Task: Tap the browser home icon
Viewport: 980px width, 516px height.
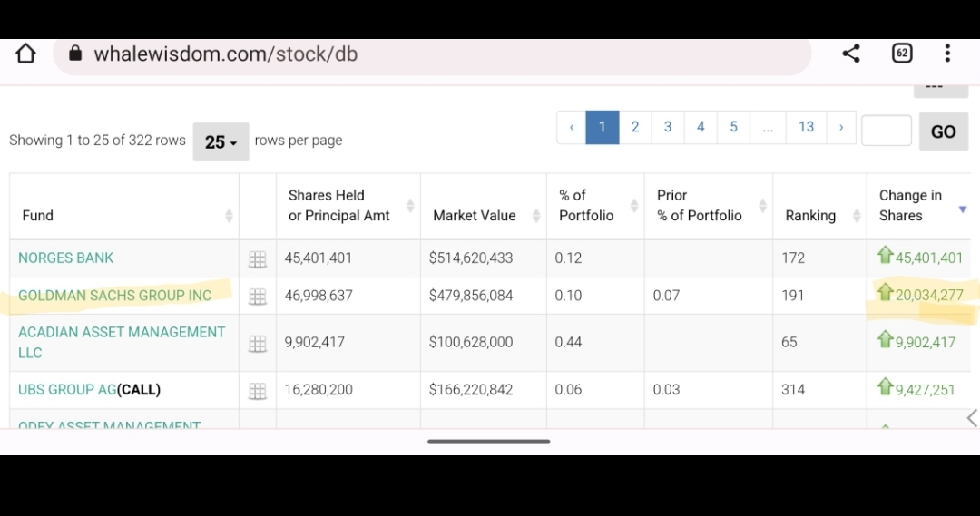Action: pyautogui.click(x=25, y=54)
